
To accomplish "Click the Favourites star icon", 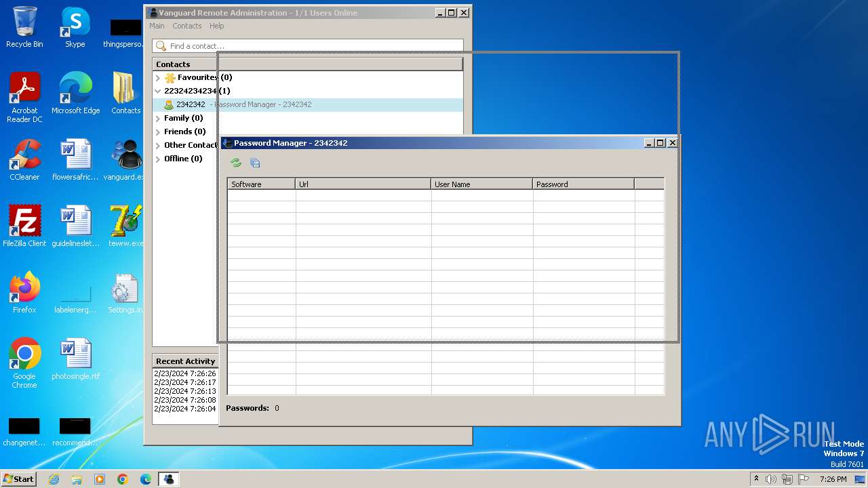I will [x=170, y=77].
